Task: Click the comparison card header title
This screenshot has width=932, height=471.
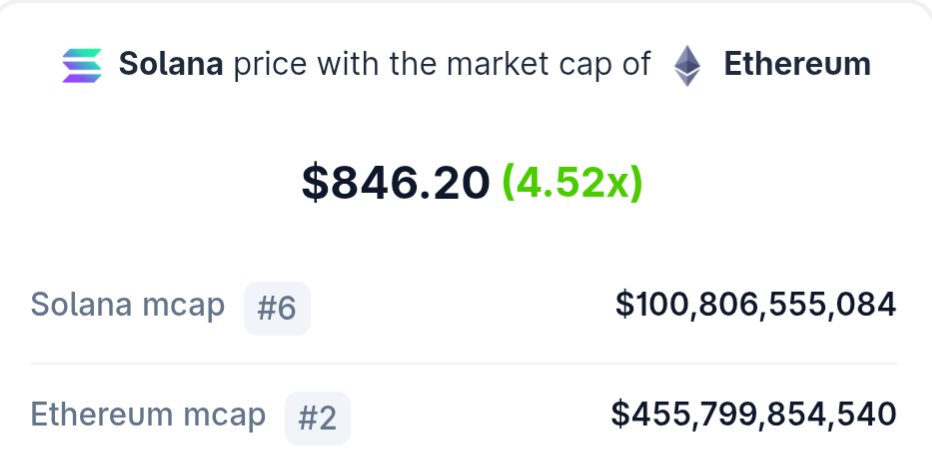Action: 467,65
